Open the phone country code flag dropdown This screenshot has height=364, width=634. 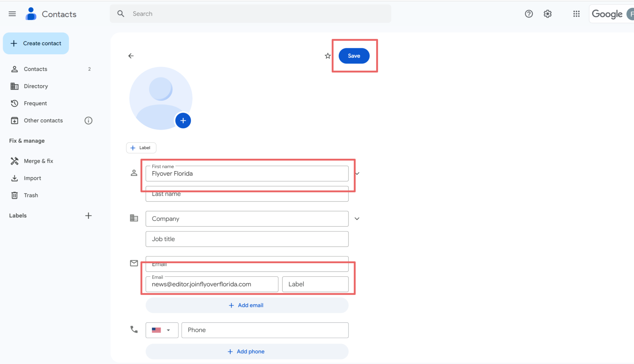(162, 330)
